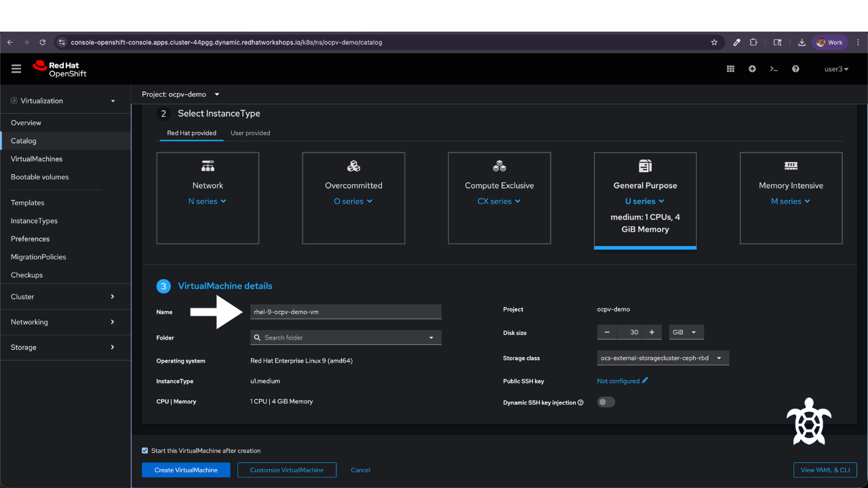This screenshot has width=868, height=488.
Task: Show Dynamic SSH key injection help icon
Action: click(x=580, y=403)
